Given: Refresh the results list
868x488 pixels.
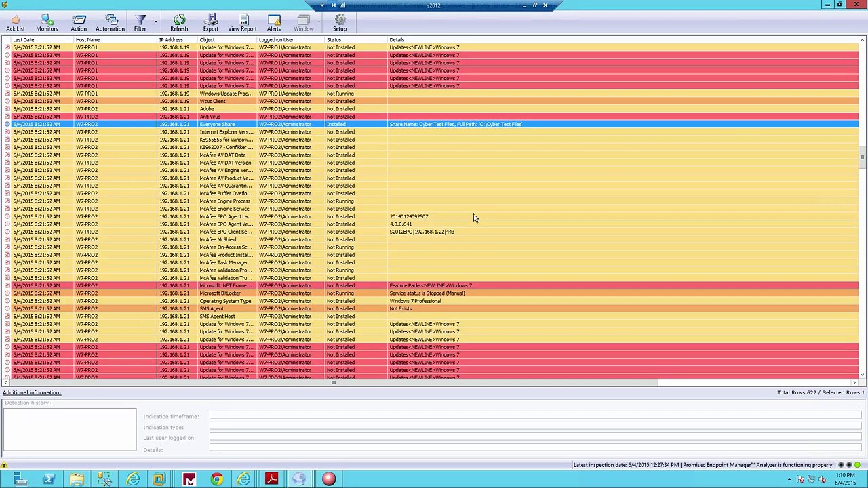Looking at the screenshot, I should click(179, 23).
